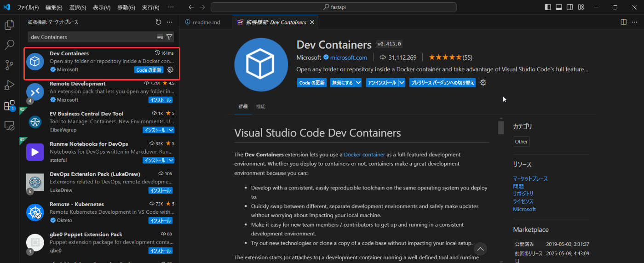The image size is (644, 263).
Task: Toggle primary side bar layout icon
Action: click(x=548, y=7)
